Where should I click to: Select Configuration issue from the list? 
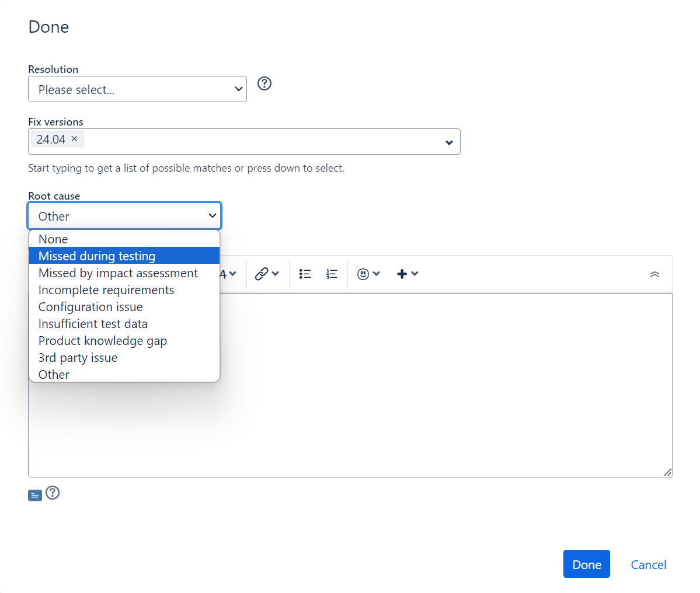pos(90,306)
